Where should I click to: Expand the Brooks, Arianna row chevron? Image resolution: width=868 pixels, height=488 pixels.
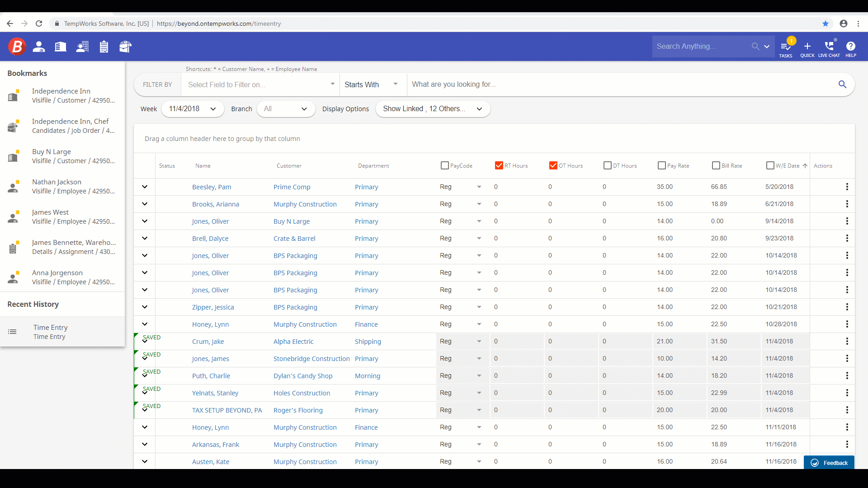point(145,204)
